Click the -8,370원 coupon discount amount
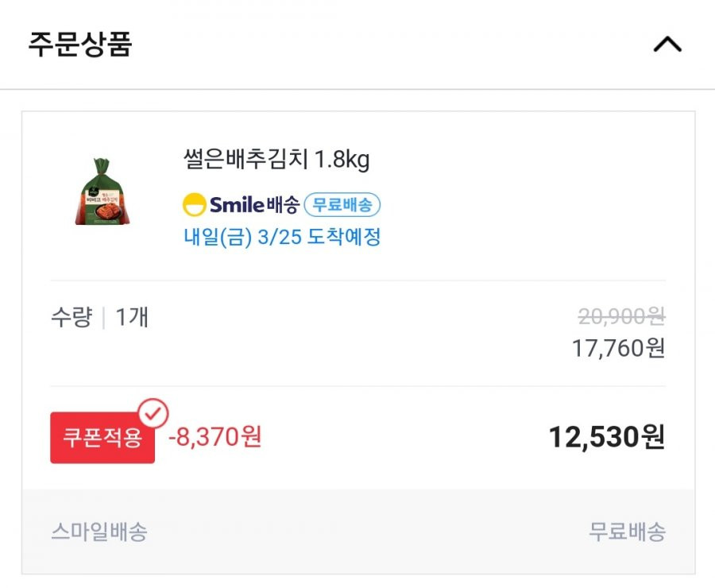 214,436
